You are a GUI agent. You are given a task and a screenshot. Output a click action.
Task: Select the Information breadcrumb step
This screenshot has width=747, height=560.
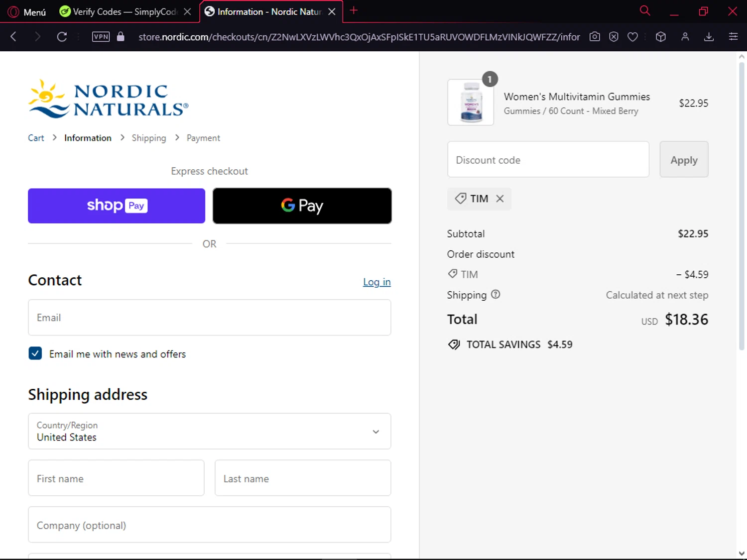tap(88, 138)
